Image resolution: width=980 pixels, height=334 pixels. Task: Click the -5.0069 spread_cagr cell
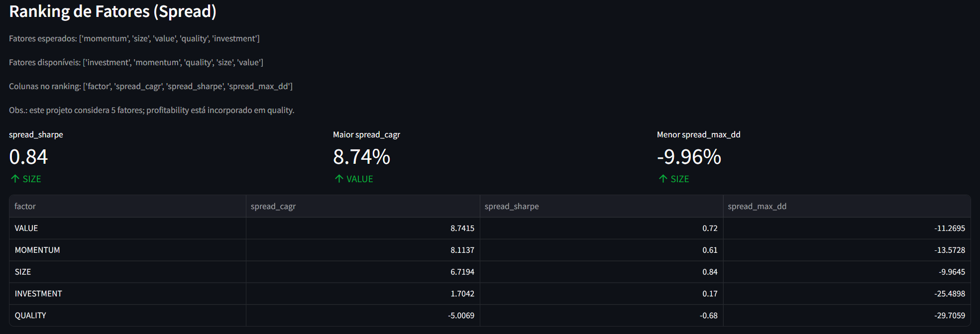(363, 316)
